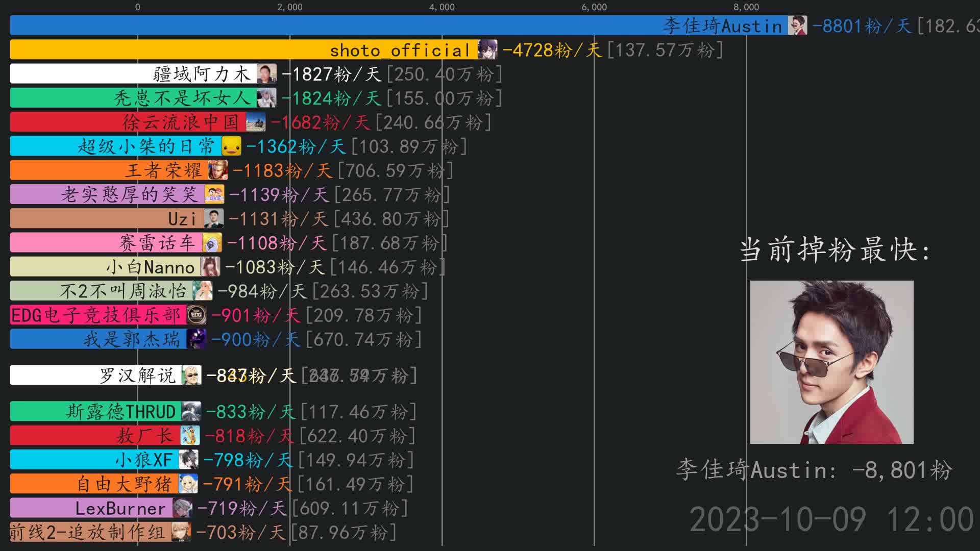Click the 李佳琦Austin avatar icon on the top bar
This screenshot has width=980, height=551.
point(797,26)
